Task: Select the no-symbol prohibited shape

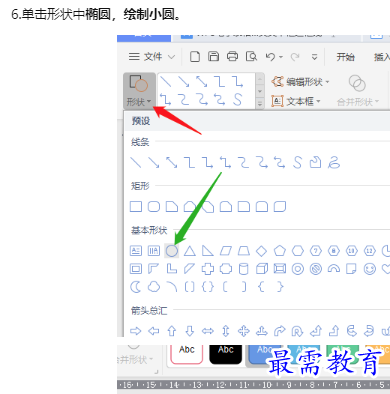Action: (x=316, y=269)
